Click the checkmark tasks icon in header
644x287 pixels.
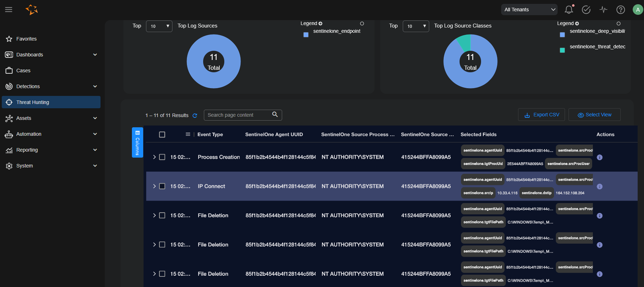pos(586,10)
